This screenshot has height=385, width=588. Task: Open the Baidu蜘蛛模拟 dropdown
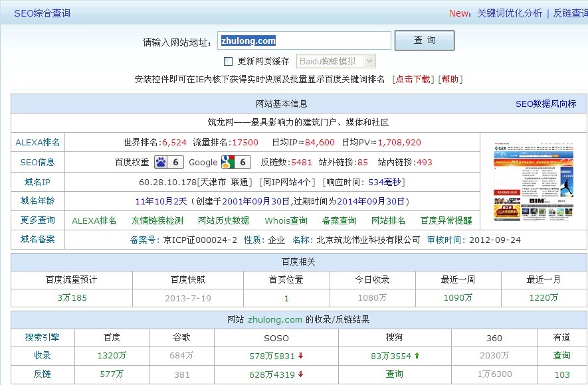tap(336, 62)
